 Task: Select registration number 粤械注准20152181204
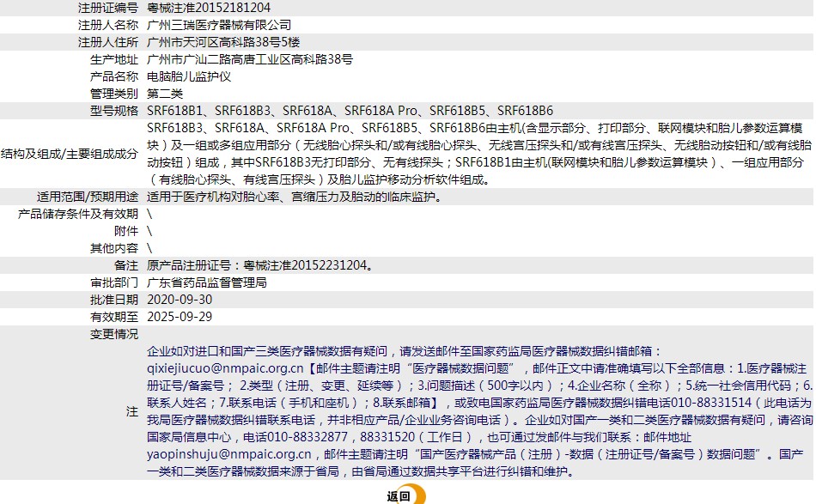pos(209,8)
